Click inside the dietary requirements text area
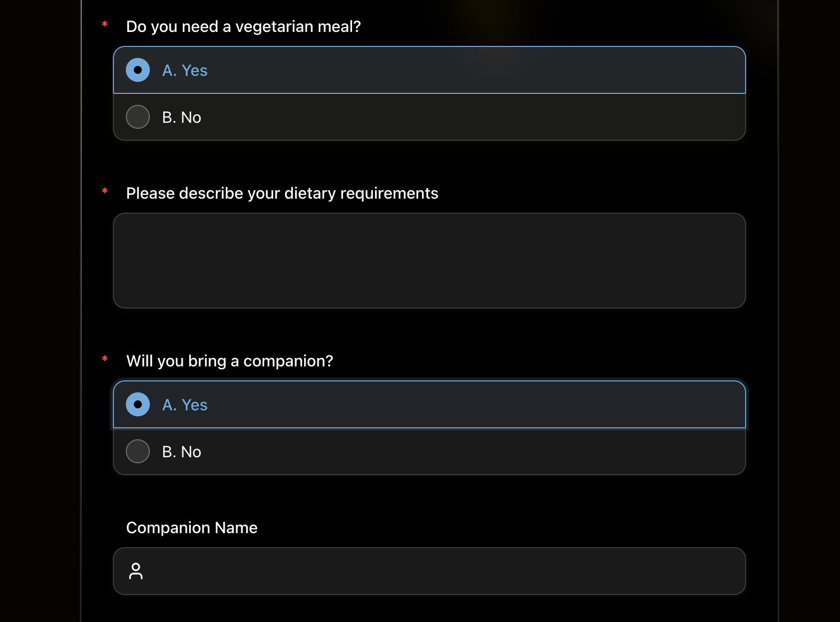Viewport: 840px width, 622px height. click(429, 260)
